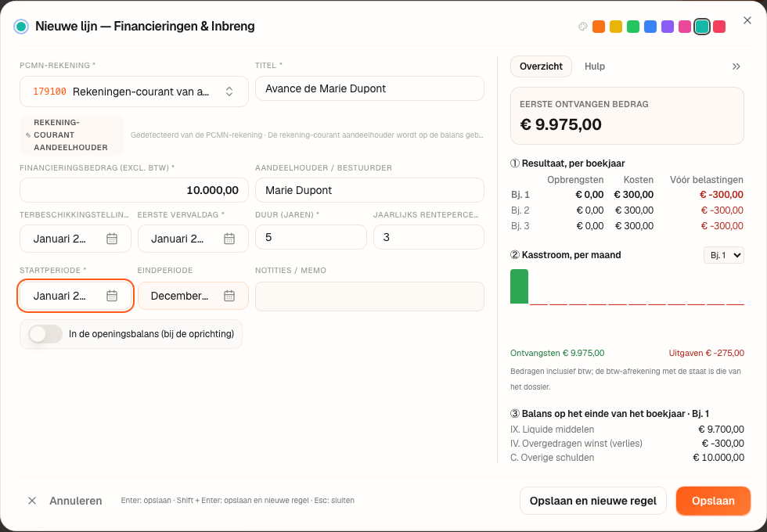Click the color palette icon
The width and height of the screenshot is (767, 532).
pyautogui.click(x=582, y=27)
